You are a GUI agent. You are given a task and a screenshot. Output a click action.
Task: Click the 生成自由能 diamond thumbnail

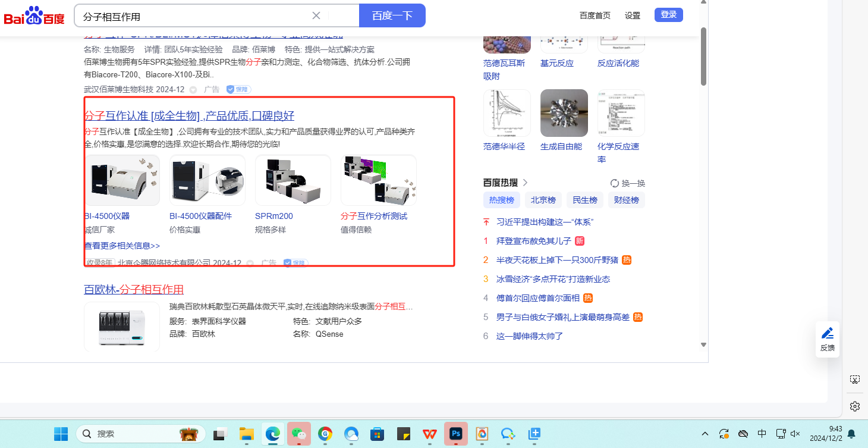(564, 113)
